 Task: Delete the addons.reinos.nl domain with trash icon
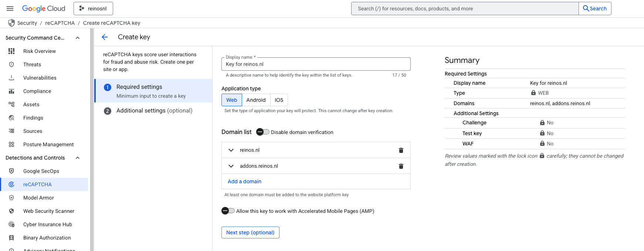401,166
